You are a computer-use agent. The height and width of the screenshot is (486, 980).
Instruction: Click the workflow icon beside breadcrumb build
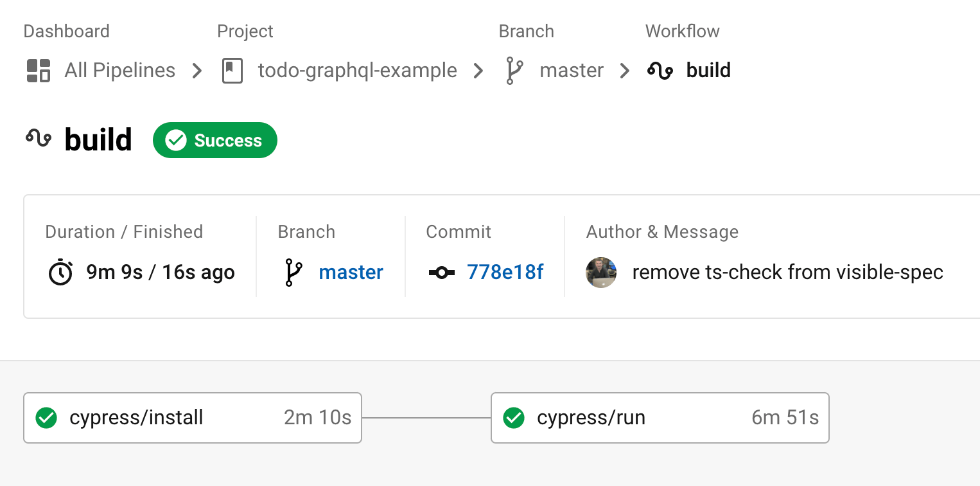point(660,71)
